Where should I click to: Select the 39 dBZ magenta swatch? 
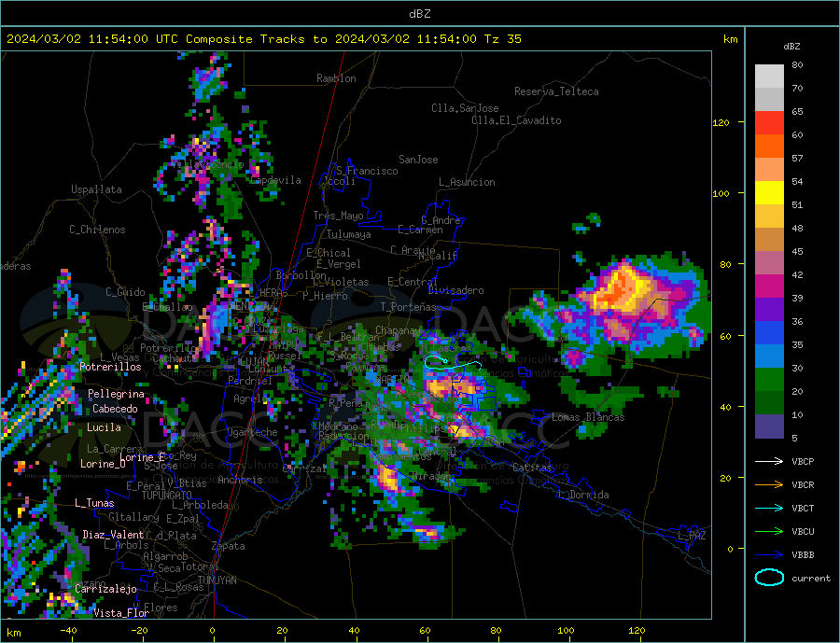pos(769,287)
